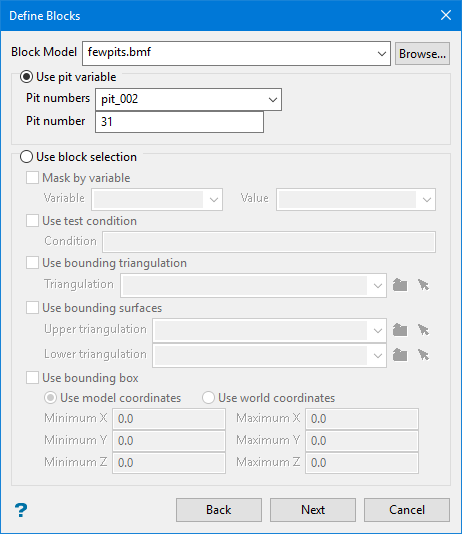Open the Block Model dropdown list
462x534 pixels.
click(x=382, y=53)
